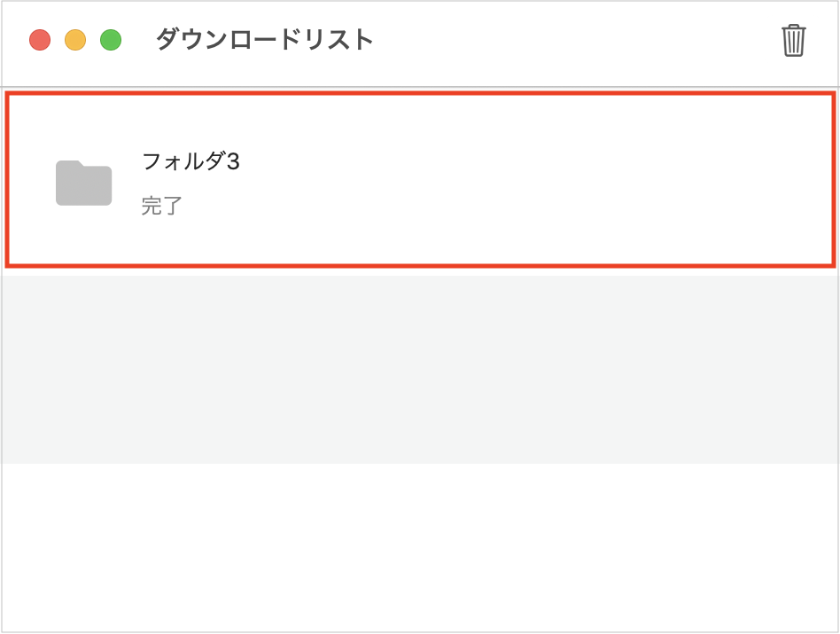This screenshot has height=634, width=840.
Task: Select the フォルダ3 file name
Action: pos(191,161)
